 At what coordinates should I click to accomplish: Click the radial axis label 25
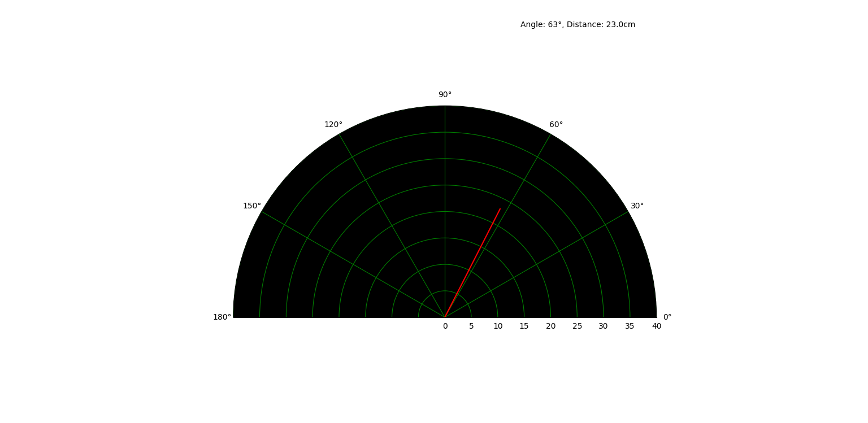[577, 326]
